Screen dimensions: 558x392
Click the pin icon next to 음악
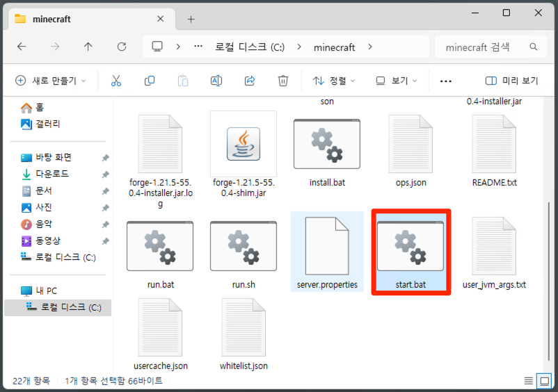pos(105,224)
